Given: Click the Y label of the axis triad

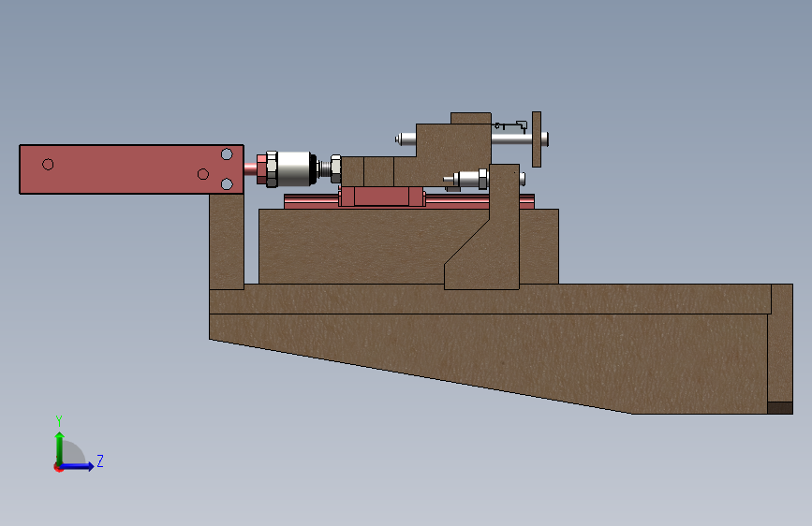Looking at the screenshot, I should click(x=59, y=421).
